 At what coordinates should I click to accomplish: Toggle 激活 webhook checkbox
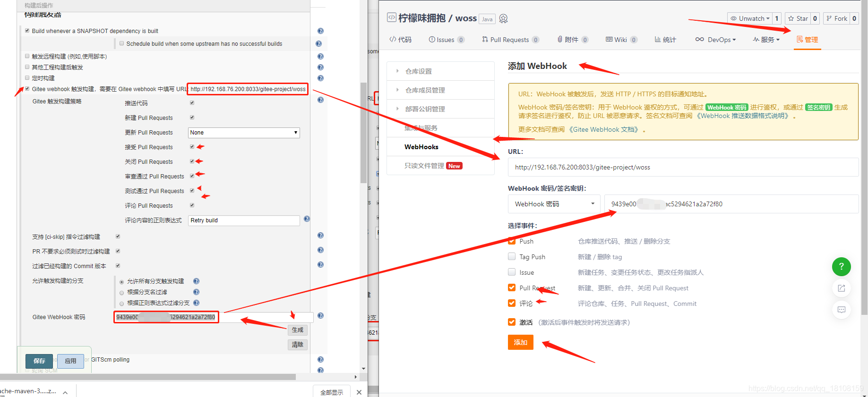[512, 322]
